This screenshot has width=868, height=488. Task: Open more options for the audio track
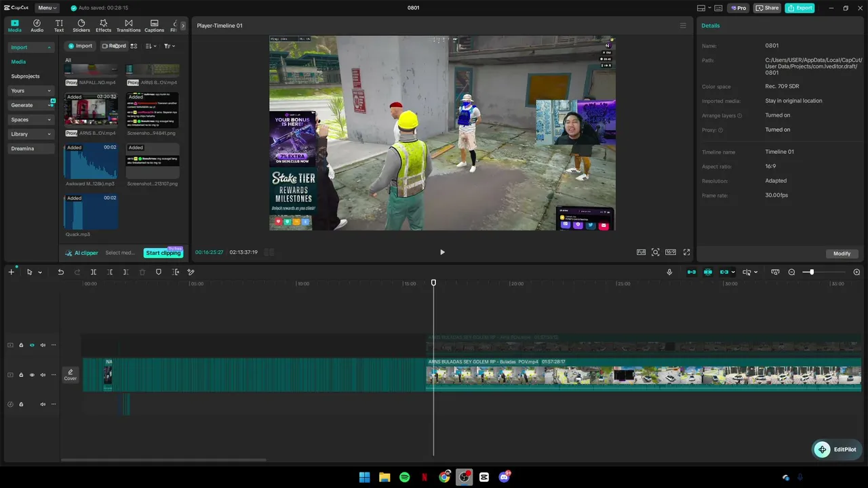pos(54,404)
